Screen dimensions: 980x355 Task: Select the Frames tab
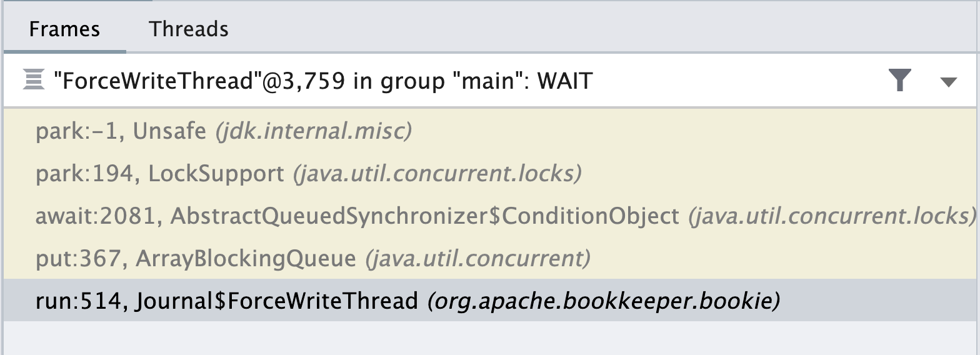point(64,29)
